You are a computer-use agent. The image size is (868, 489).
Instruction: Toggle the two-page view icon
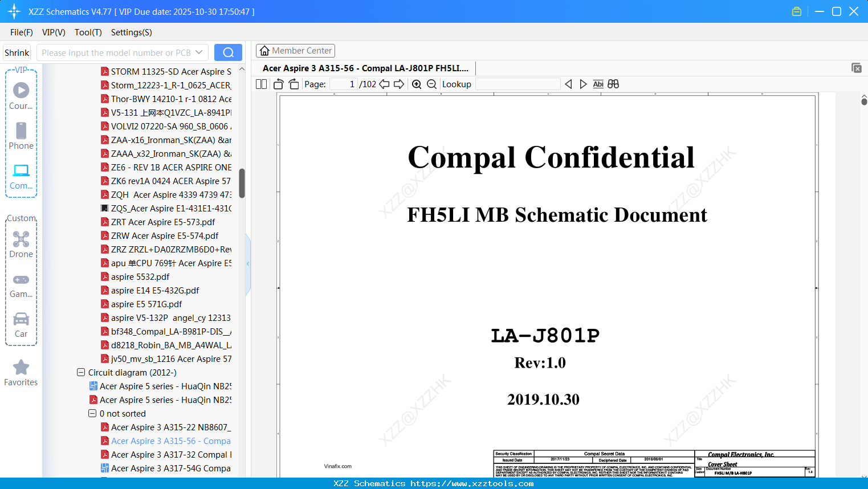(262, 84)
